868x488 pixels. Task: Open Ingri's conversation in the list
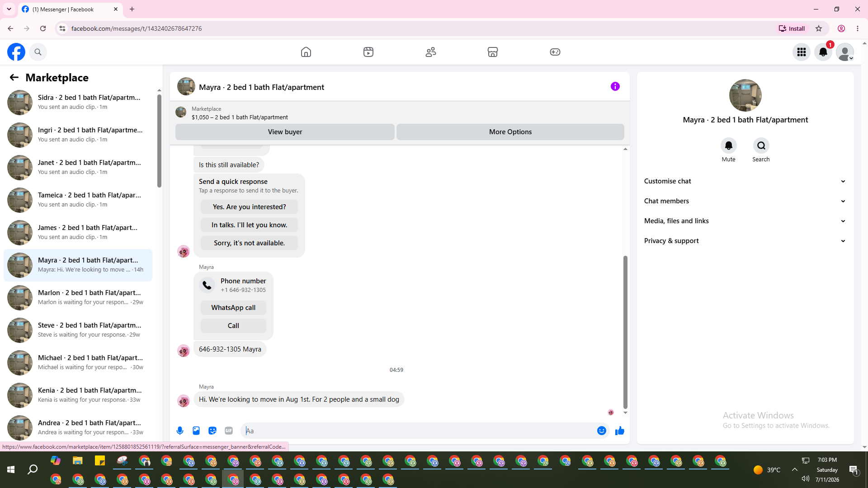[x=78, y=135]
